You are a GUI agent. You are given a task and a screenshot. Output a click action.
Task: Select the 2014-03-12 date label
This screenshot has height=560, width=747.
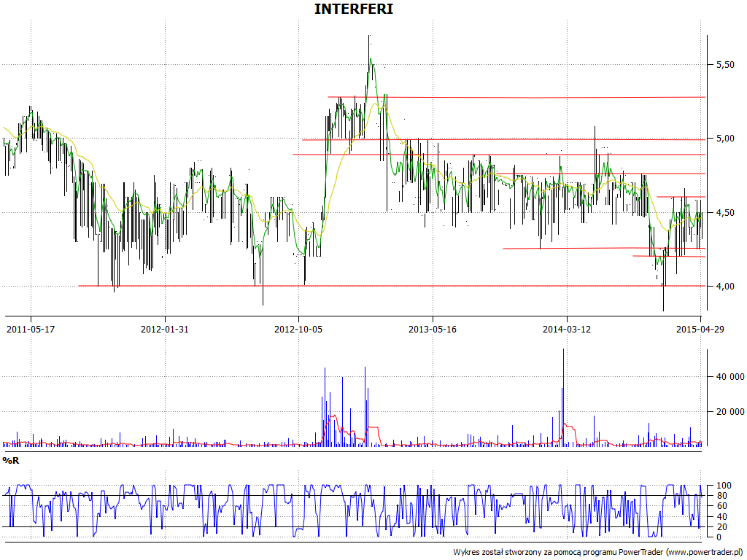567,329
